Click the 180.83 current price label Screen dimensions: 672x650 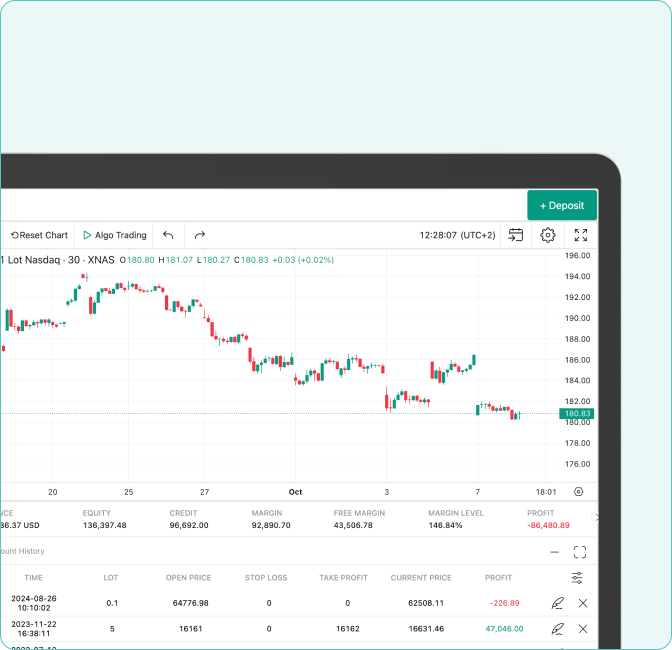pyautogui.click(x=578, y=413)
